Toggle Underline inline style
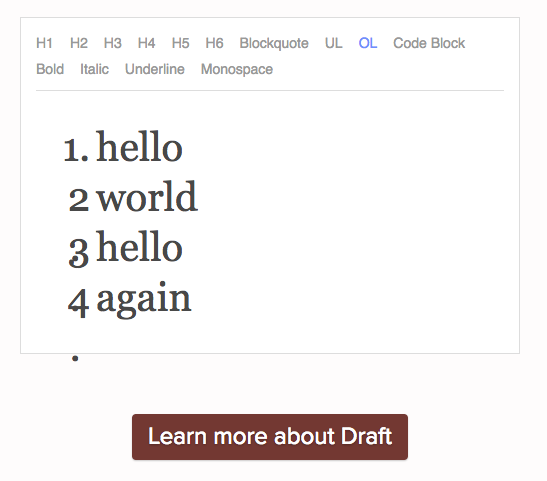Viewport: 547px width, 481px height. tap(155, 69)
